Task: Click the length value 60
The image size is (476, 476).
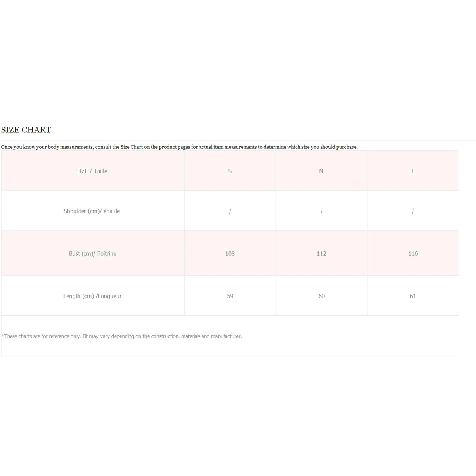Action: pyautogui.click(x=321, y=296)
